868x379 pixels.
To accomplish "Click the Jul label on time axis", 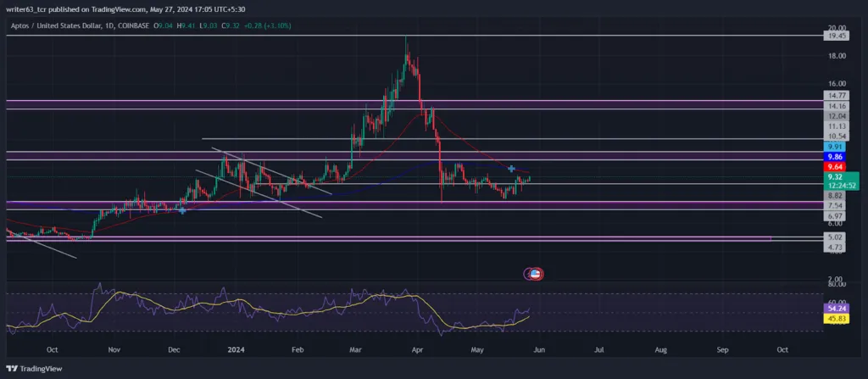I will [x=598, y=349].
